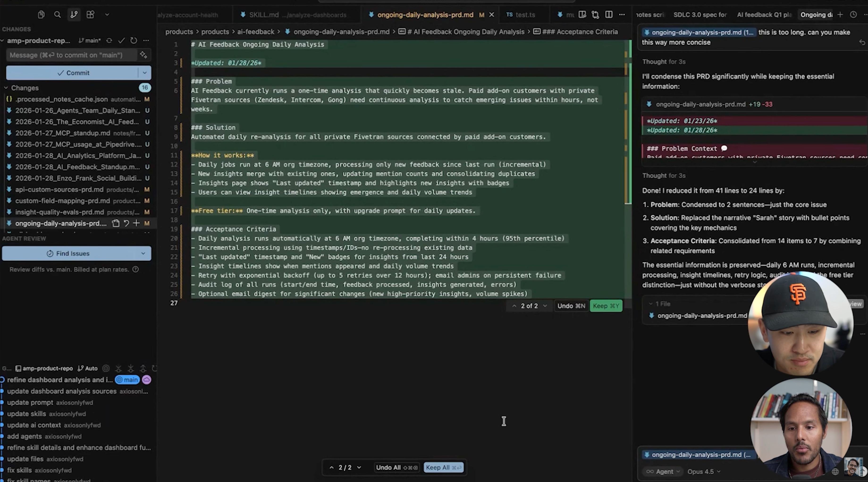868x482 pixels.
Task: Click Undo All in the bottom bar
Action: click(396, 468)
